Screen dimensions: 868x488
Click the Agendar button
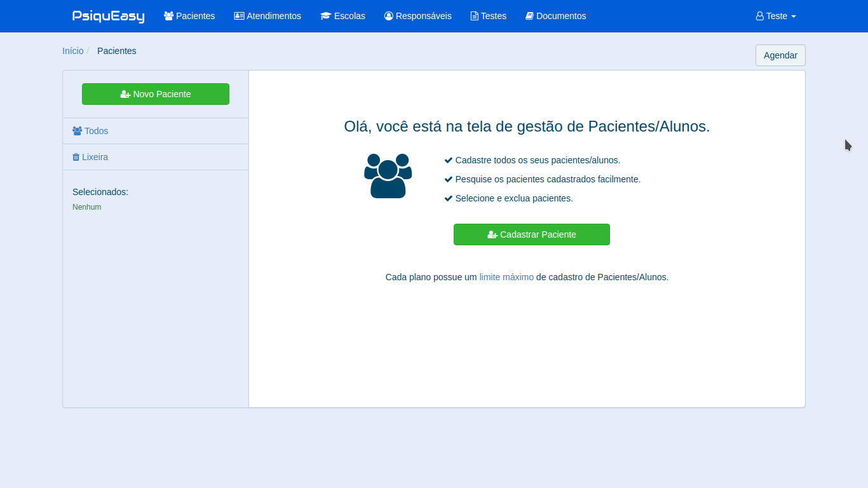pyautogui.click(x=780, y=55)
